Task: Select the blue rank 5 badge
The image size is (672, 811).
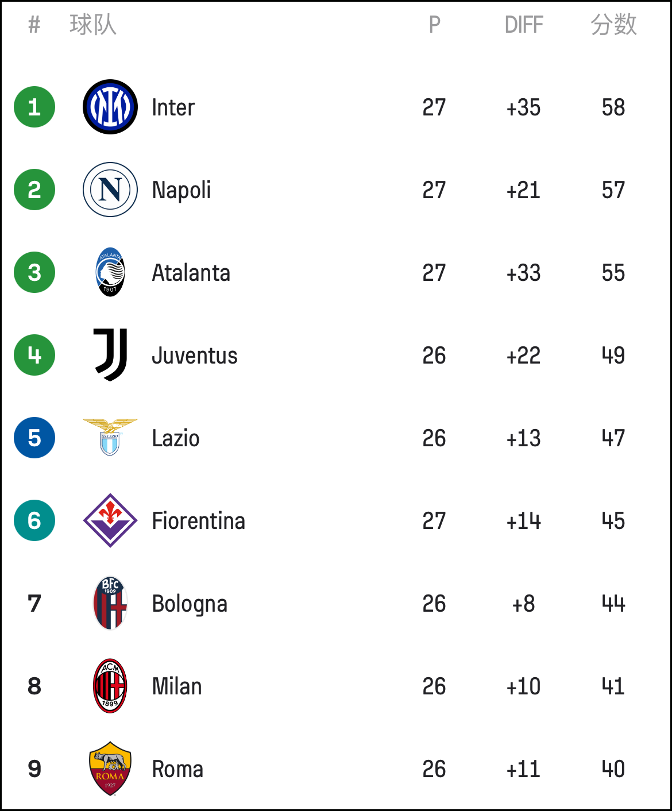Action: tap(34, 438)
